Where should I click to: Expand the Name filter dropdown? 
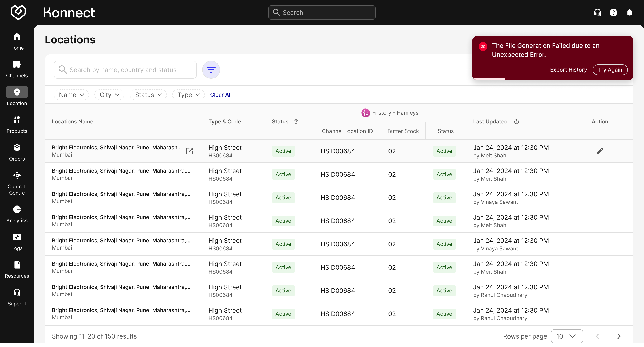pyautogui.click(x=71, y=95)
